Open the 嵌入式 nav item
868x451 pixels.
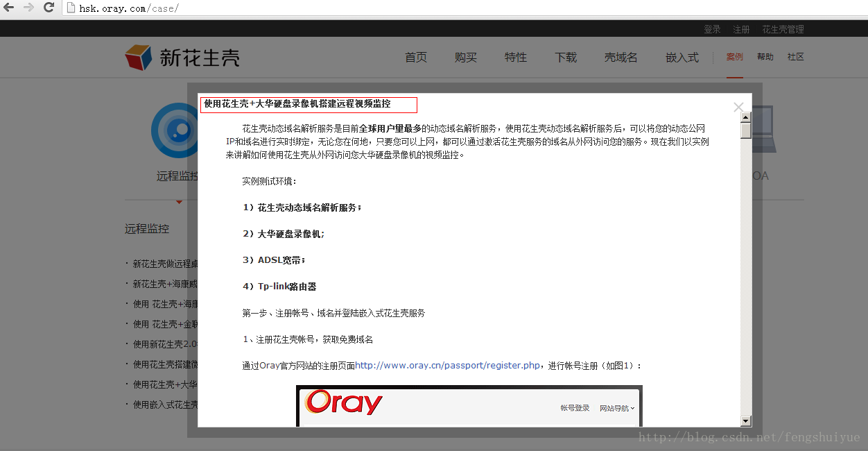(x=682, y=58)
